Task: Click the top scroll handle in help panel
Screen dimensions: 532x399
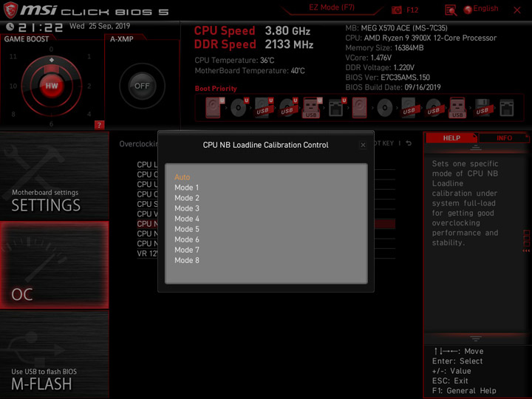Action: coord(476,148)
